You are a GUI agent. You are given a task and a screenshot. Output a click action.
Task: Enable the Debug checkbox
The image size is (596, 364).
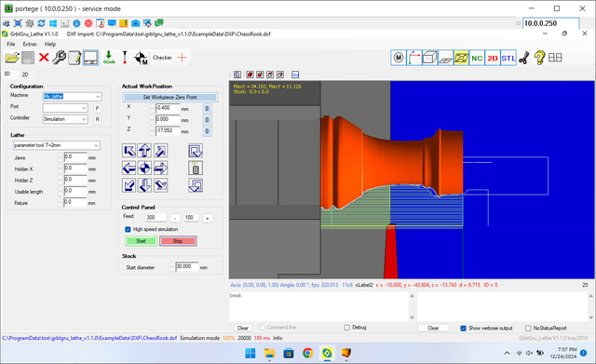click(x=346, y=327)
